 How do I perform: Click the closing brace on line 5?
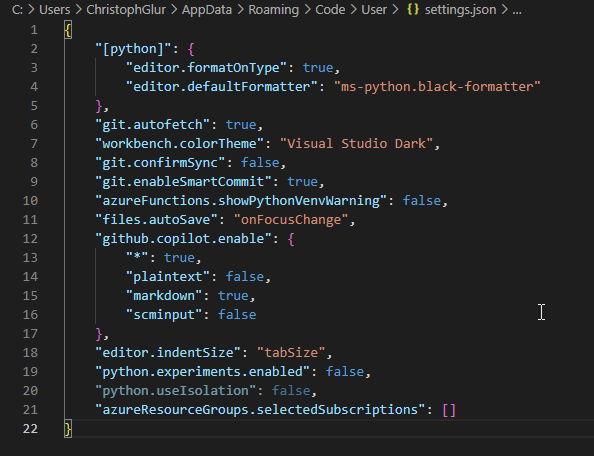[99, 106]
